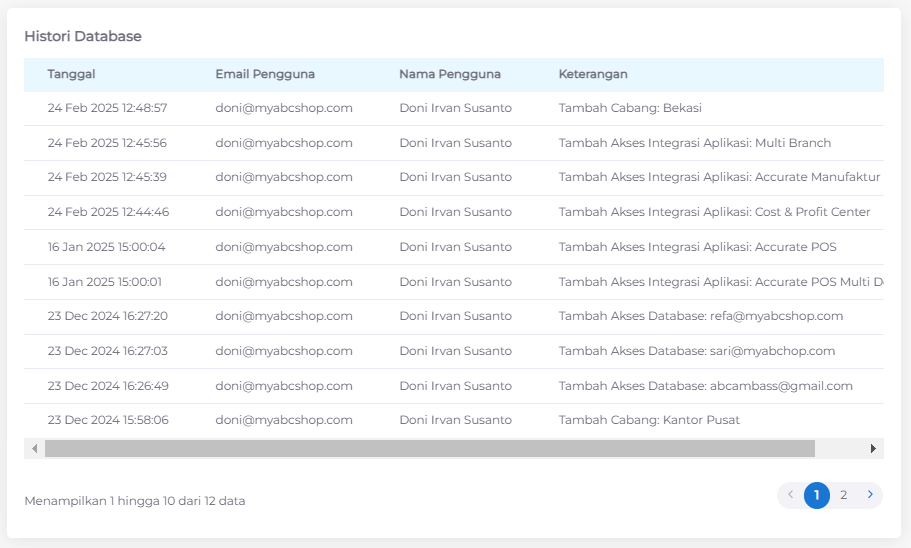Click the horizontal scrollbar thumb
Image resolution: width=911 pixels, height=548 pixels.
pyautogui.click(x=430, y=449)
